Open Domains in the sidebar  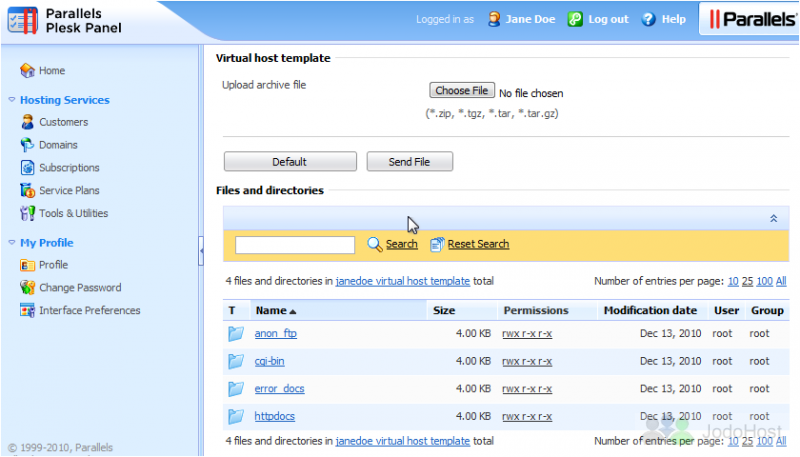58,145
